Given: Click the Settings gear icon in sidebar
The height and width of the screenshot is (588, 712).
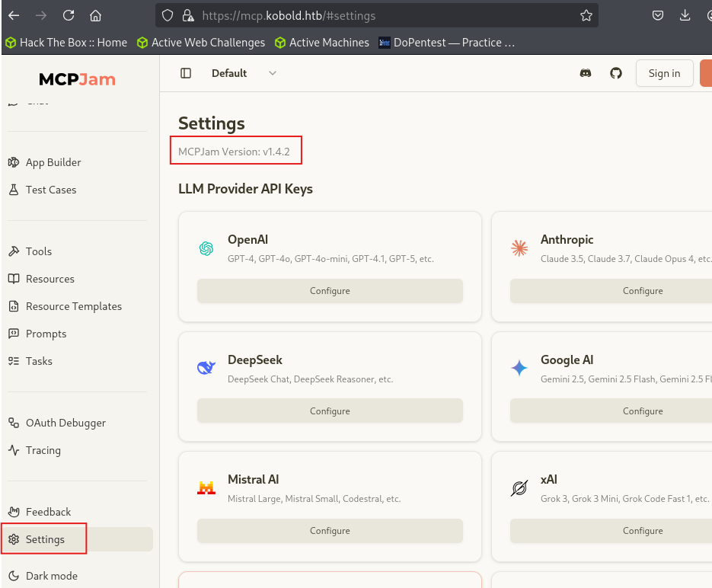Looking at the screenshot, I should (x=14, y=539).
